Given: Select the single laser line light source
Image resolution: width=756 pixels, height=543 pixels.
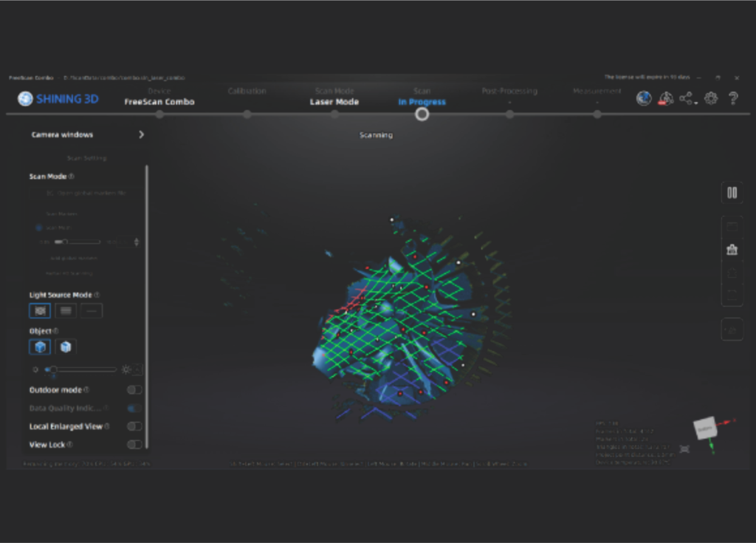Looking at the screenshot, I should point(92,311).
